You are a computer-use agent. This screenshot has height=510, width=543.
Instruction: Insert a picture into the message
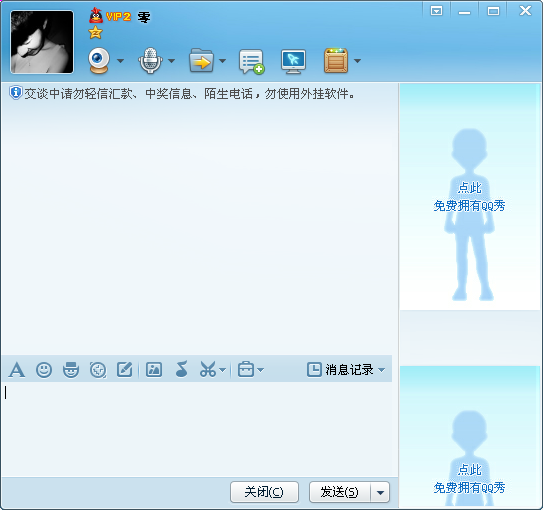(x=154, y=369)
